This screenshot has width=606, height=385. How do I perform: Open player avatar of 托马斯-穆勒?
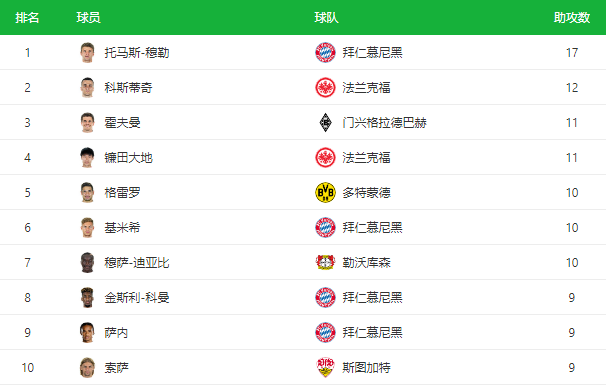pyautogui.click(x=87, y=53)
